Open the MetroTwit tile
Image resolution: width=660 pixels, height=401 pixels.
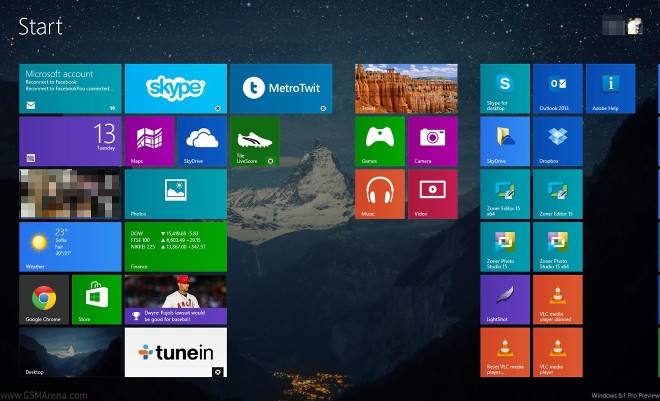281,89
